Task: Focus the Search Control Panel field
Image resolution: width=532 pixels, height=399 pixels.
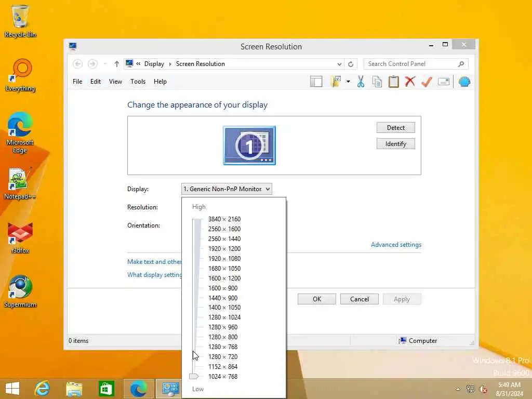Action: [416, 64]
